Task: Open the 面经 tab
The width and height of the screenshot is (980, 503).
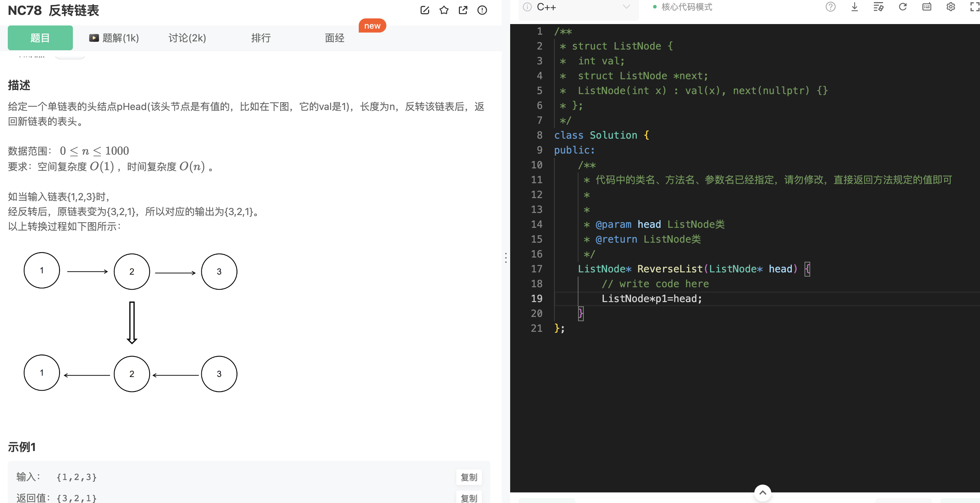Action: click(x=334, y=38)
